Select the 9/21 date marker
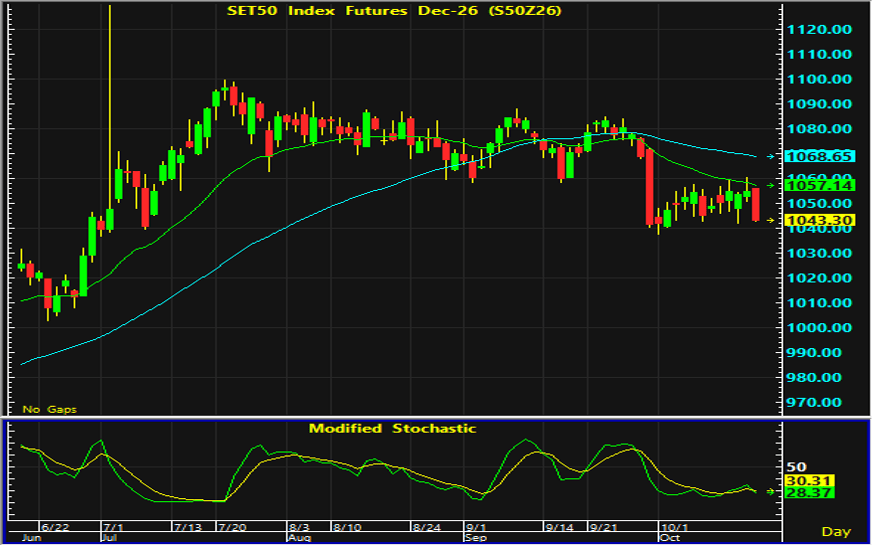Image resolution: width=873 pixels, height=546 pixels. coord(604,527)
